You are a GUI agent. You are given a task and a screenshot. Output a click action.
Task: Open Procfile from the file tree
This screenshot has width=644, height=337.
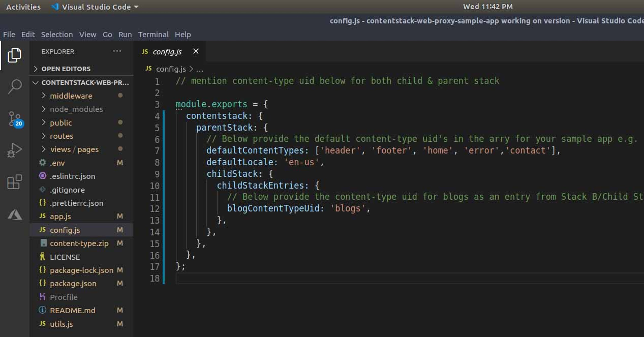(64, 297)
